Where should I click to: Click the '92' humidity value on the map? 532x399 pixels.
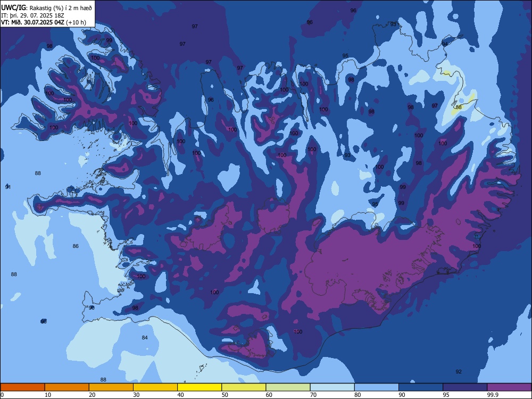[x=459, y=372]
